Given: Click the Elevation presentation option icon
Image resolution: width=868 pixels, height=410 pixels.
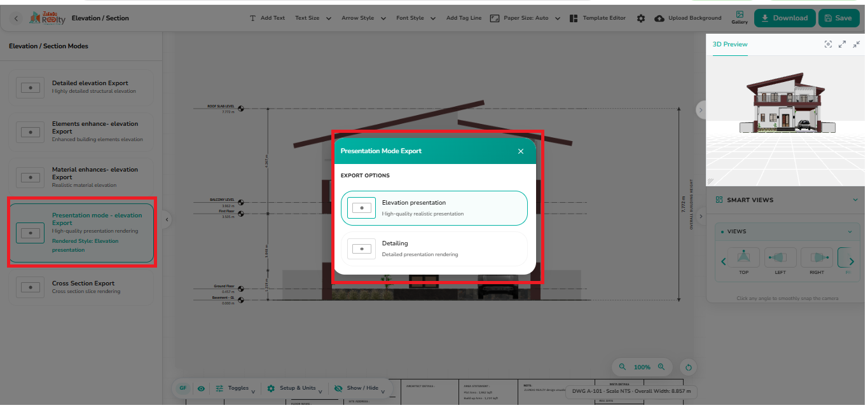Looking at the screenshot, I should click(x=361, y=208).
